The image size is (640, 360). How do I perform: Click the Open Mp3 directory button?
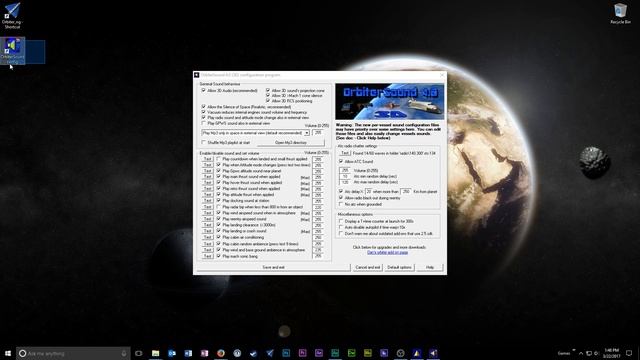(x=291, y=142)
